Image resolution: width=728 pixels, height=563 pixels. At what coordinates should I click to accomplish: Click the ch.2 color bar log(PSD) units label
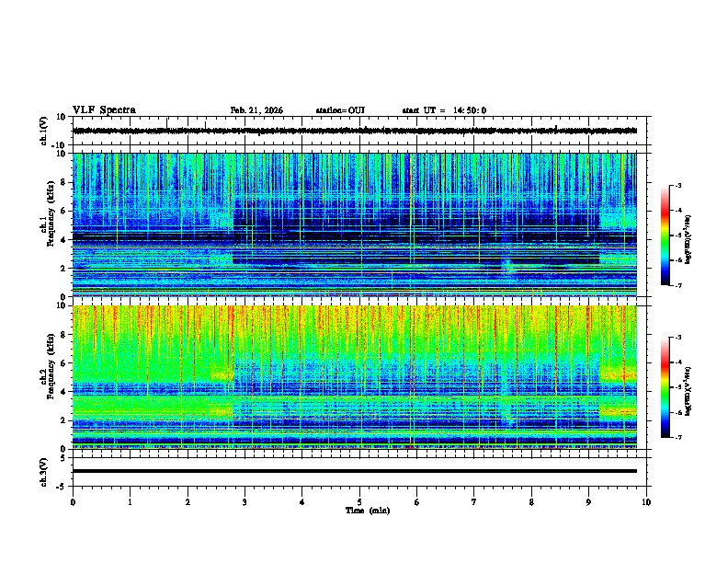pos(688,391)
